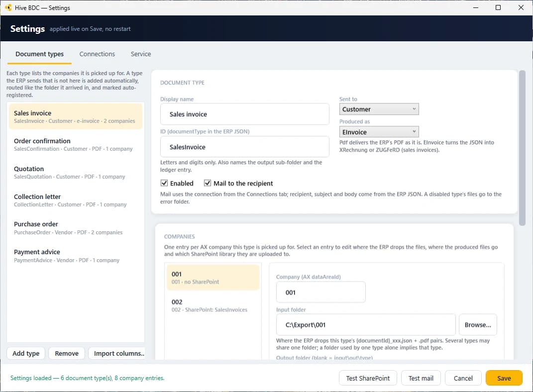Select the Purchase order type
The image size is (533, 392).
coord(76,228)
